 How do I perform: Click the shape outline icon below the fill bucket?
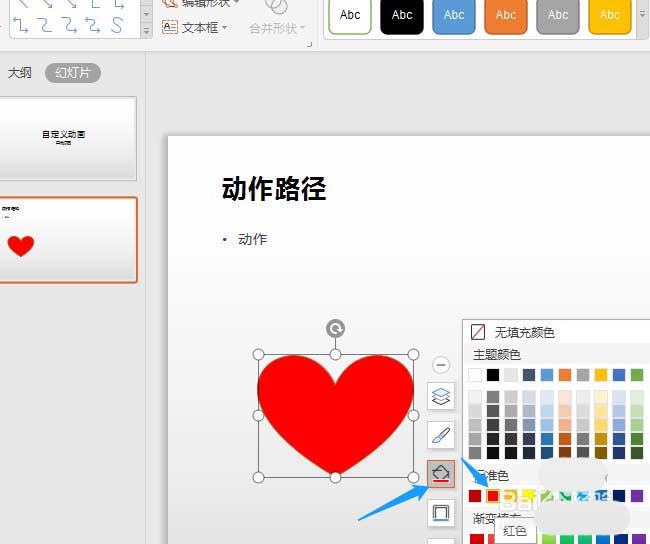[x=441, y=512]
